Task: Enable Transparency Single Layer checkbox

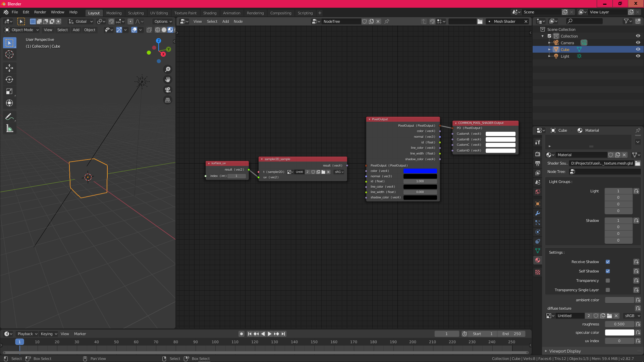Action: click(x=608, y=290)
